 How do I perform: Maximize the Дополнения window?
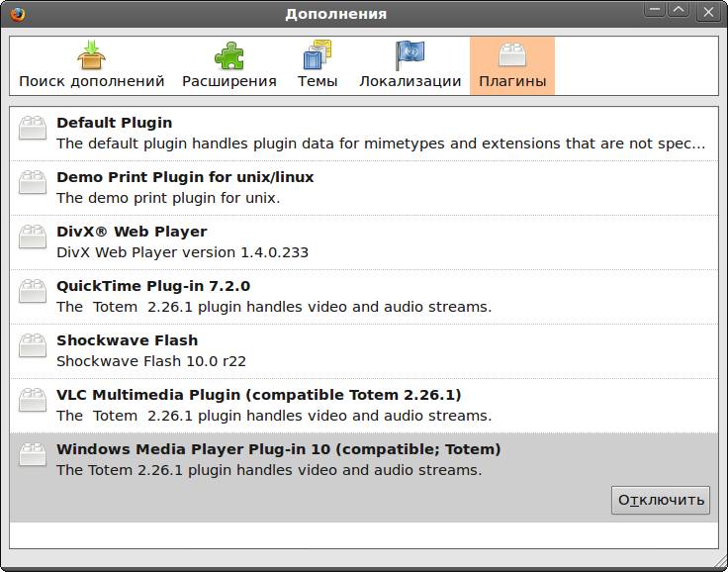pos(679,10)
